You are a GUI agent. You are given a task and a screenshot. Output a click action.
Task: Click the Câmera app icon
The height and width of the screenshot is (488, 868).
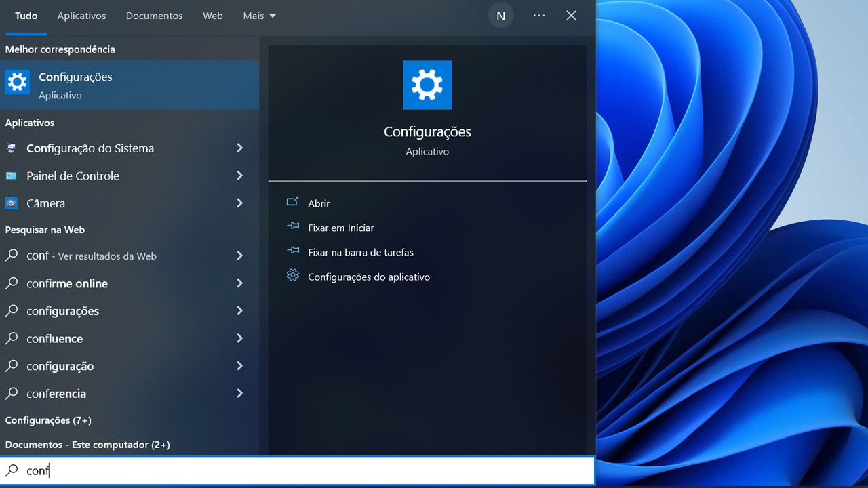coord(12,203)
